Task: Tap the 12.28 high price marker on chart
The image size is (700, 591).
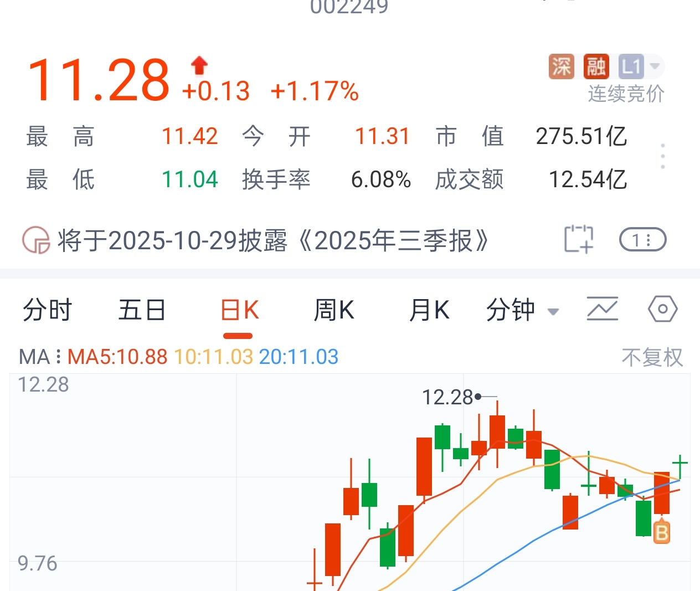Action: pyautogui.click(x=449, y=397)
